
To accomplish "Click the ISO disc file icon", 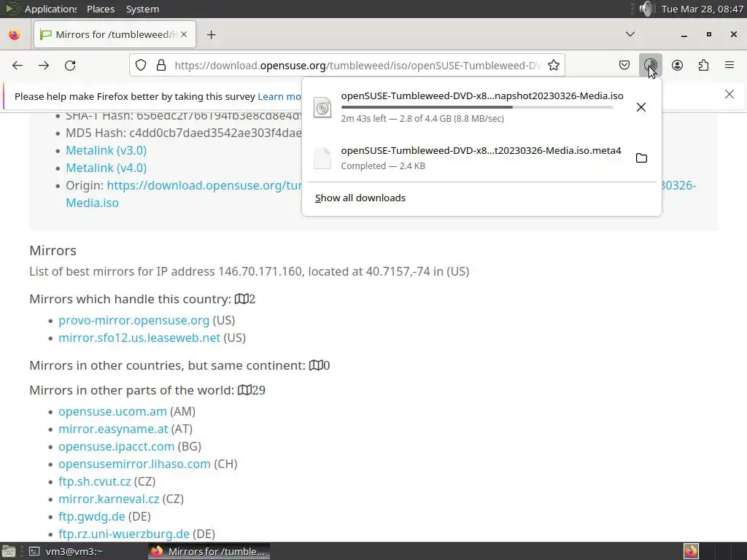I will [x=322, y=107].
